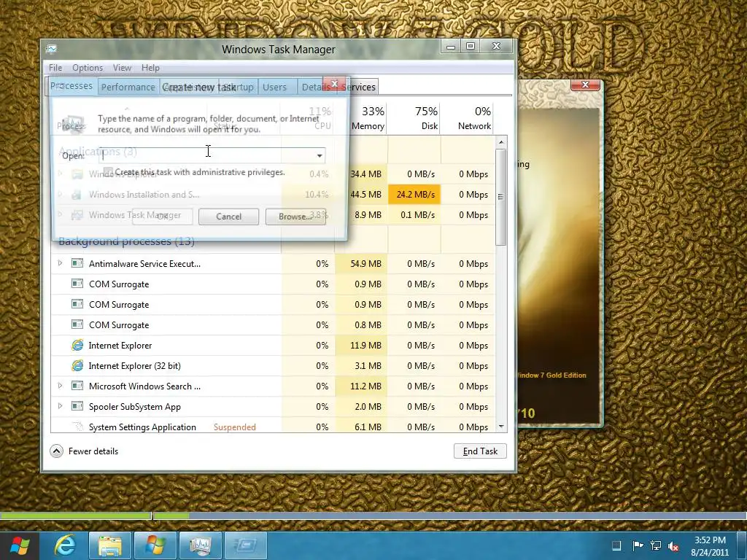The width and height of the screenshot is (747, 560).
Task: Open the Help menu
Action: 150,68
